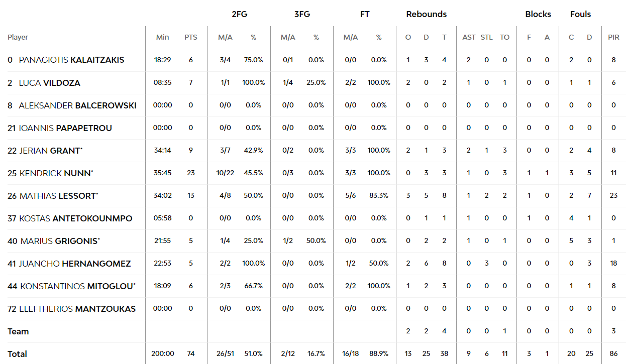The image size is (626, 364).
Task: Click Eleftherios Mantzoukas's name
Action: tap(77, 309)
